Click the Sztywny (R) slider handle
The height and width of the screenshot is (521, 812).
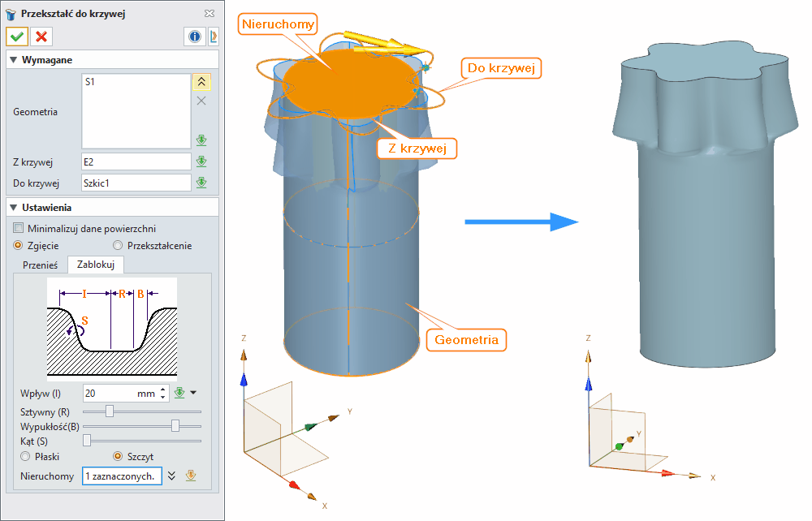tap(110, 411)
